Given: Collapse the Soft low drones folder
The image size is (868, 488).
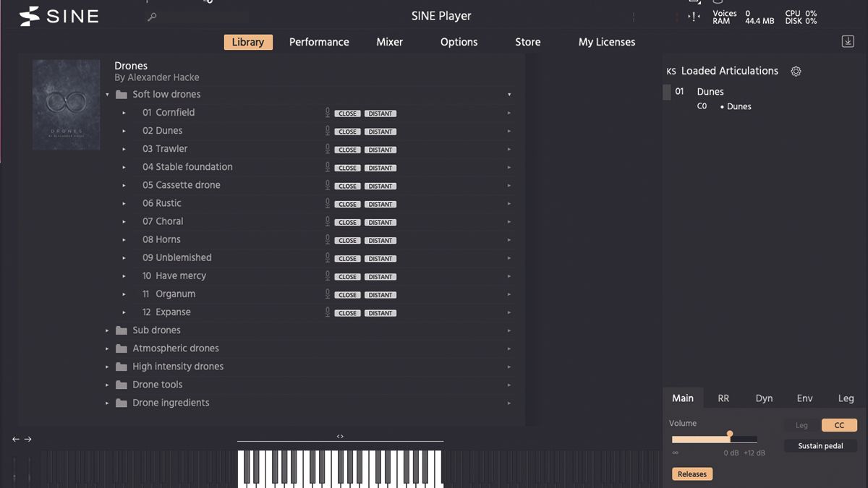Looking at the screenshot, I should pyautogui.click(x=108, y=94).
